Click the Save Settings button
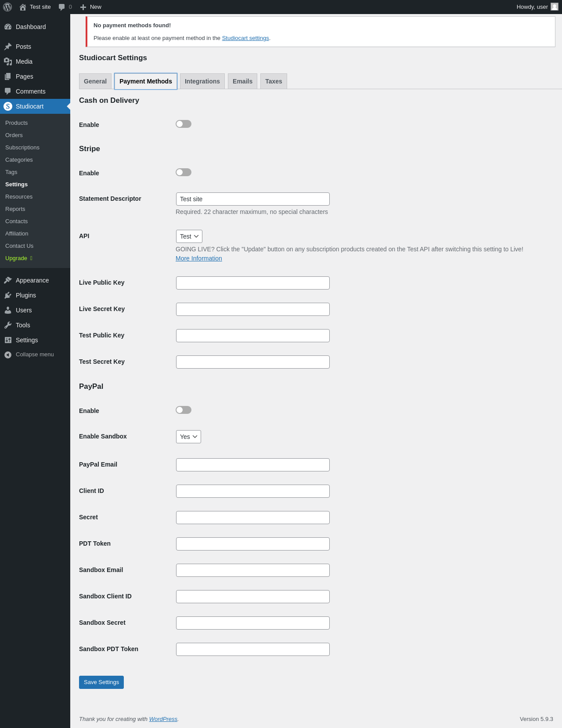 101,682
